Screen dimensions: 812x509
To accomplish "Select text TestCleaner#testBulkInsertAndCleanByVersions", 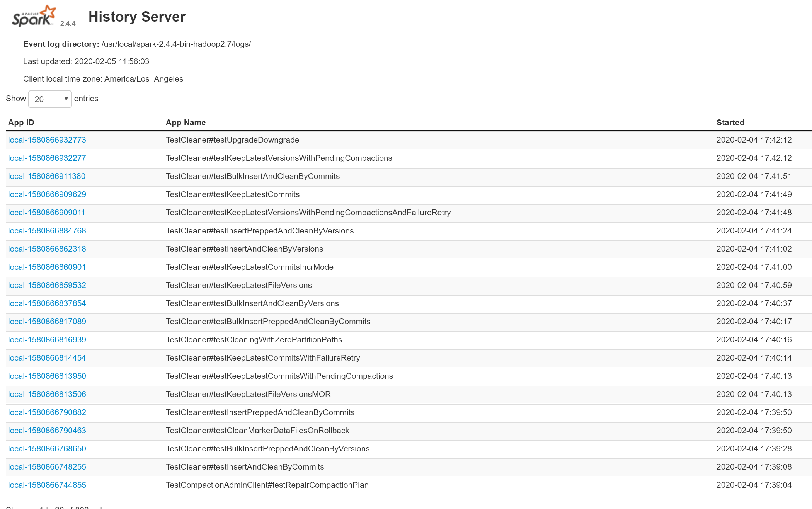I will pyautogui.click(x=252, y=303).
